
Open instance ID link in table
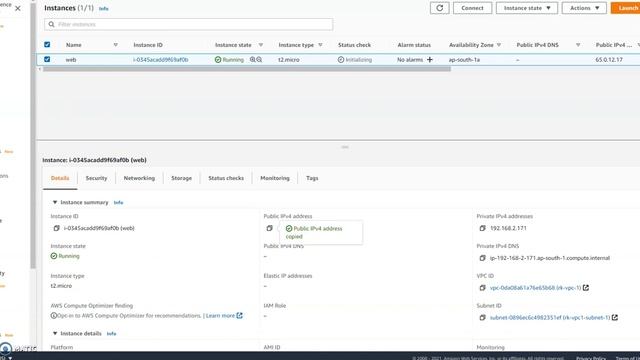click(161, 60)
